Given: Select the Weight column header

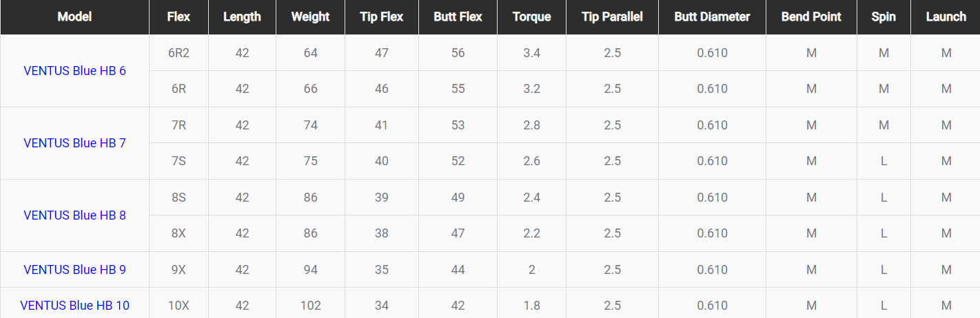Looking at the screenshot, I should pyautogui.click(x=310, y=17).
